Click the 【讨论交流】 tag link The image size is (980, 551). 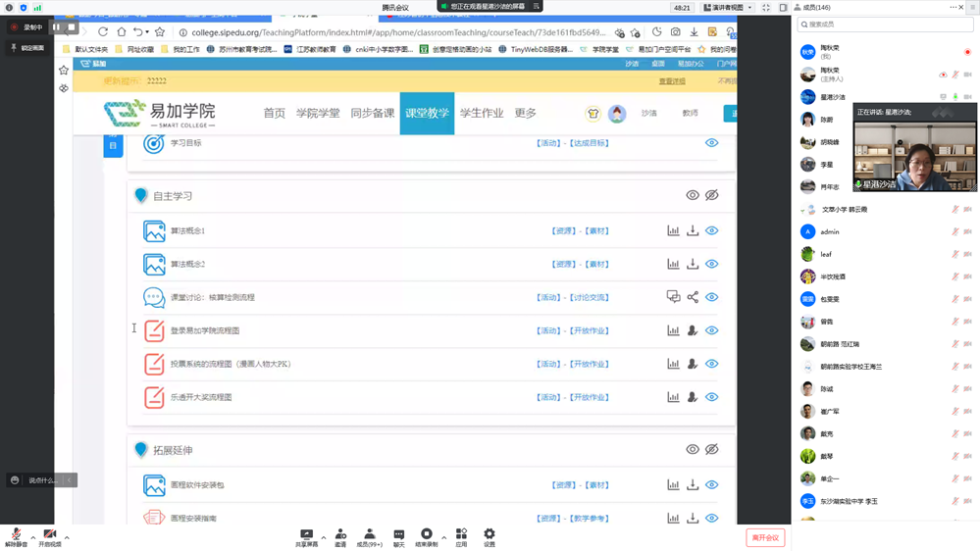tap(589, 297)
